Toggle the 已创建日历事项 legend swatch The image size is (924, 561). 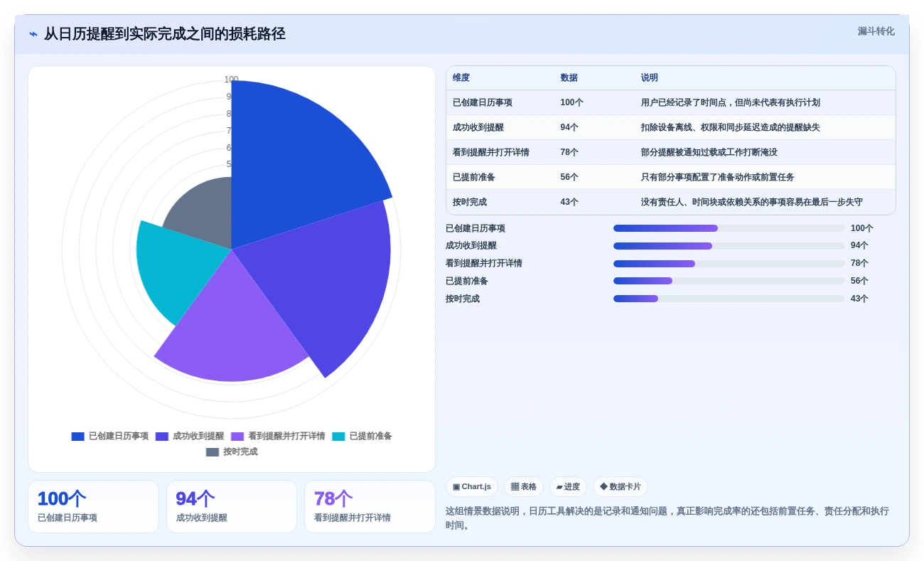[77, 437]
